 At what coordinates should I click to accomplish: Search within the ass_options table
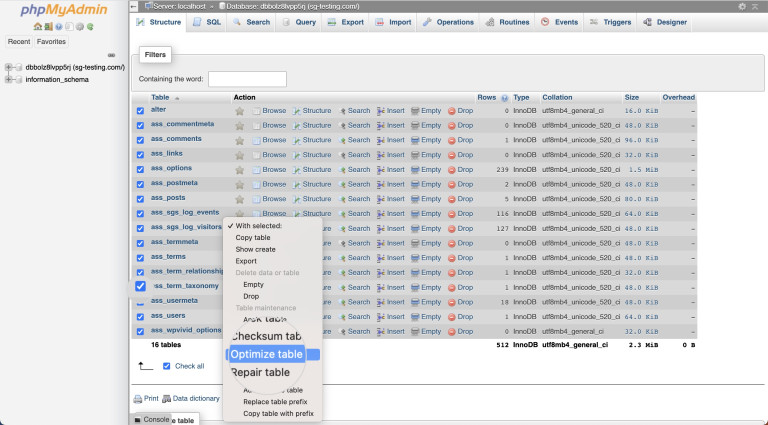tap(354, 169)
